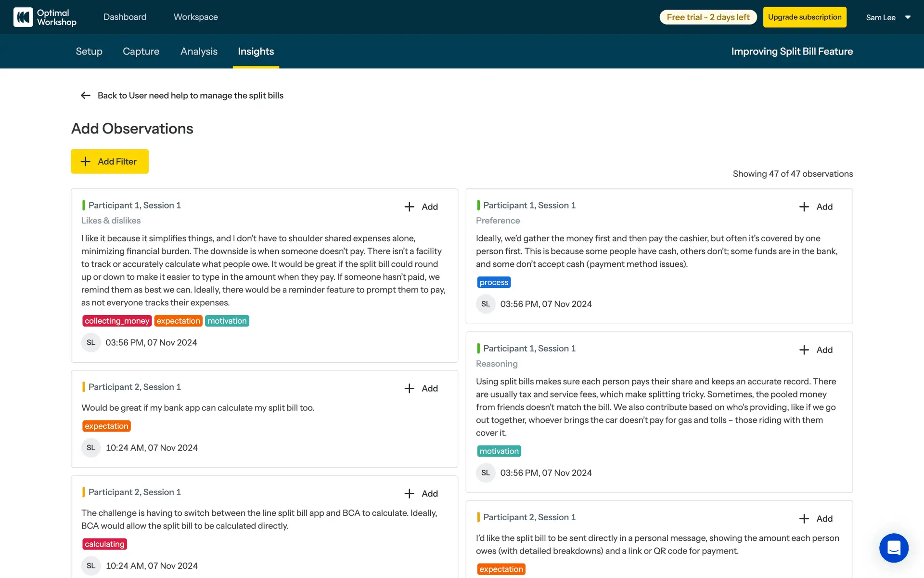Click the blue process tag
This screenshot has width=924, height=578.
click(494, 282)
